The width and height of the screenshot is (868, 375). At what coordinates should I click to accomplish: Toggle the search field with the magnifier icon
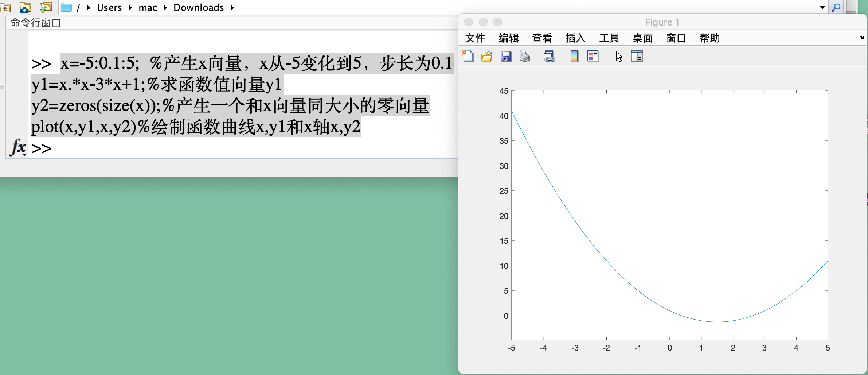(x=838, y=7)
